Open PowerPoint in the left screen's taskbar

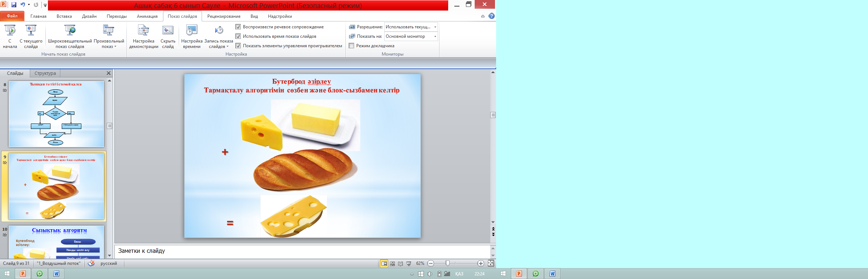23,274
